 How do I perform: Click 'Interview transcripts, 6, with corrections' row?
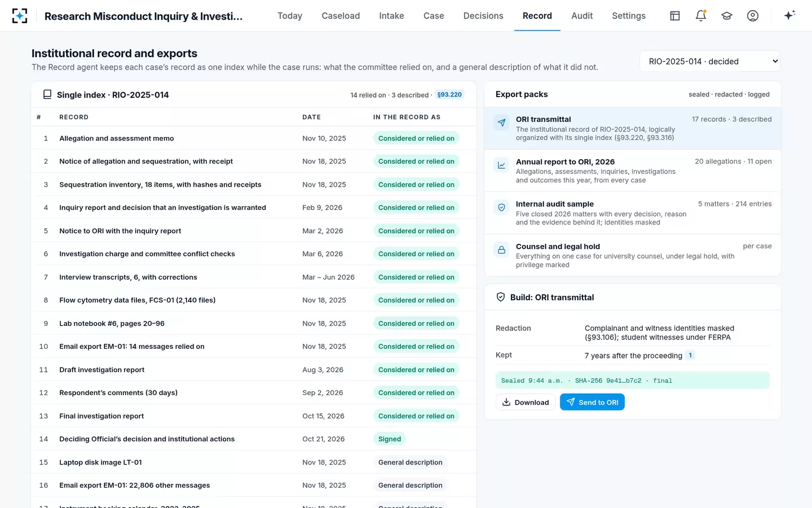(x=254, y=277)
